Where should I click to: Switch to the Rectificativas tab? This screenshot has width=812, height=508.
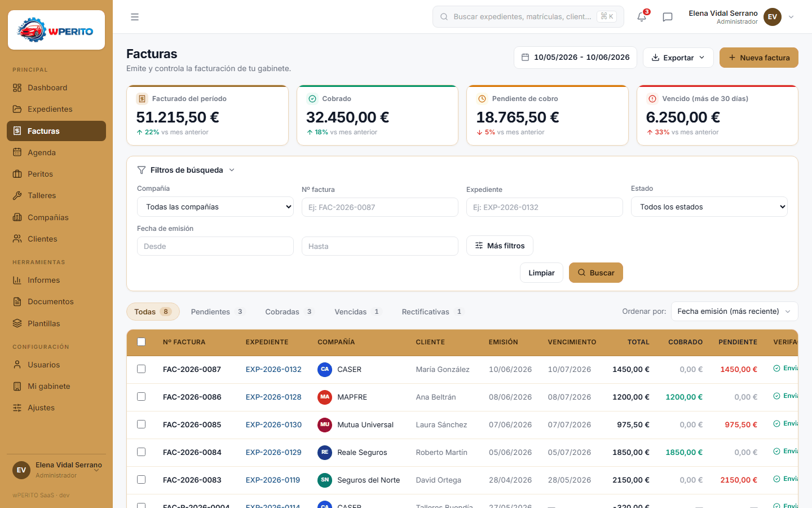(x=433, y=312)
